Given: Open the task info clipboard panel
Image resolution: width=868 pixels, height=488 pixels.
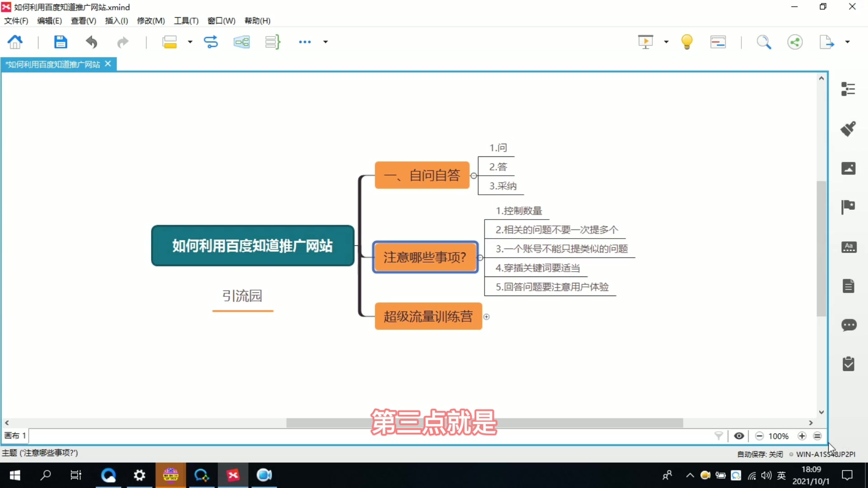Looking at the screenshot, I should 848,364.
